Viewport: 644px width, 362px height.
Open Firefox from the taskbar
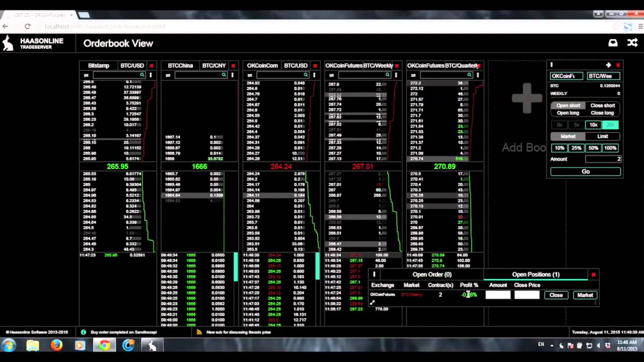[56, 345]
